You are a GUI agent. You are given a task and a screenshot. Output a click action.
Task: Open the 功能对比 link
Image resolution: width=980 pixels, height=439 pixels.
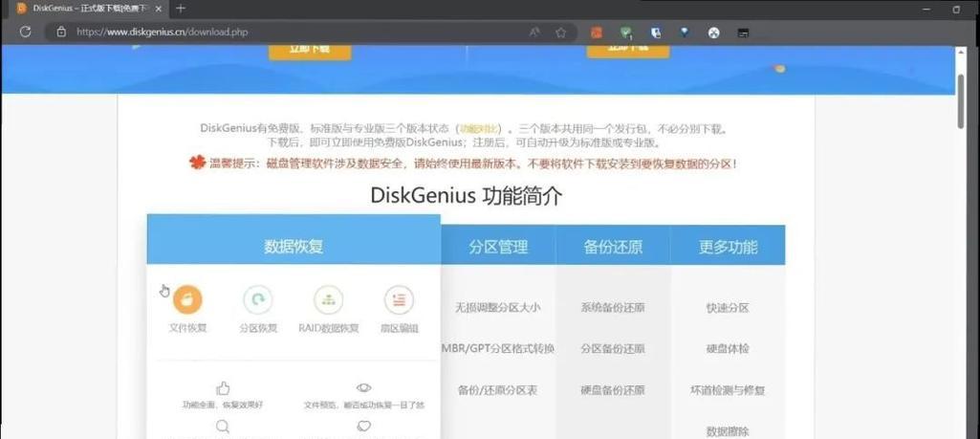coord(479,129)
